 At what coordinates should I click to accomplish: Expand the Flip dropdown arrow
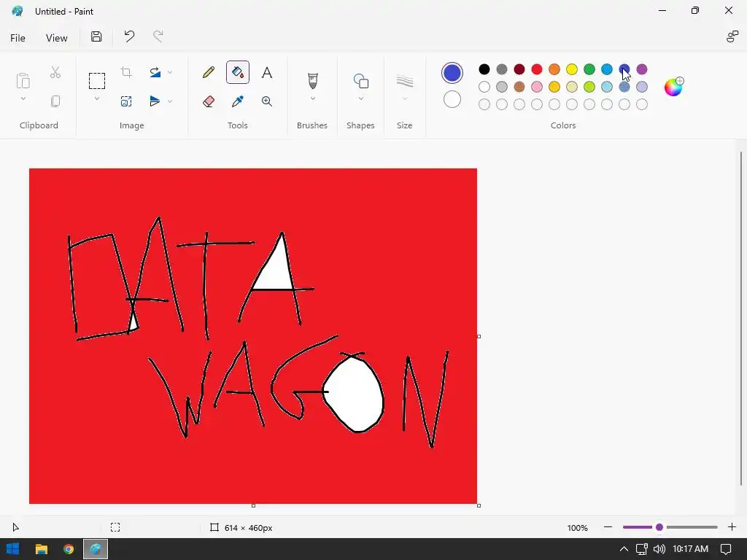pos(170,101)
